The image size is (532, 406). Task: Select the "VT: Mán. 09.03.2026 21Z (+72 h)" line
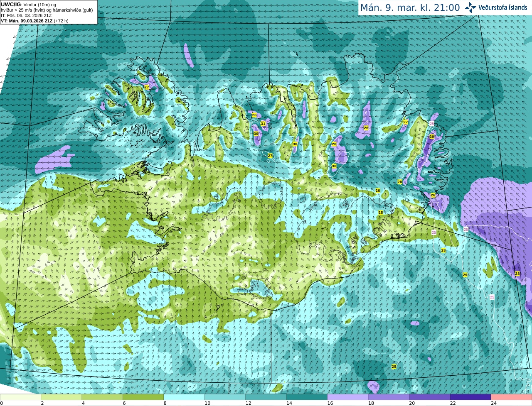34,21
